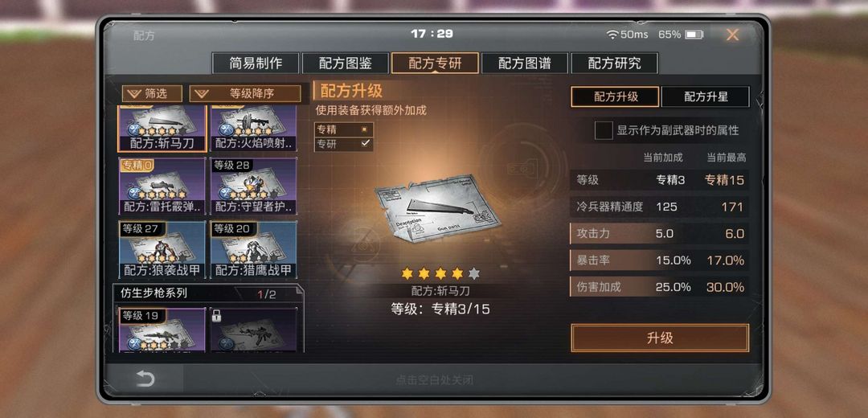This screenshot has height=418, width=868.
Task: Open the 配方:猎鹰战甲 armor recipe
Action: click(x=253, y=250)
